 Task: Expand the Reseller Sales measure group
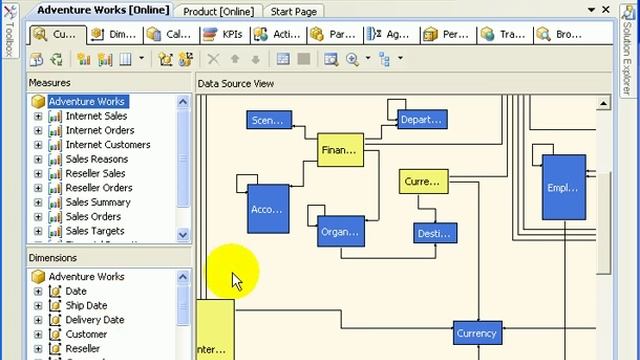38,173
